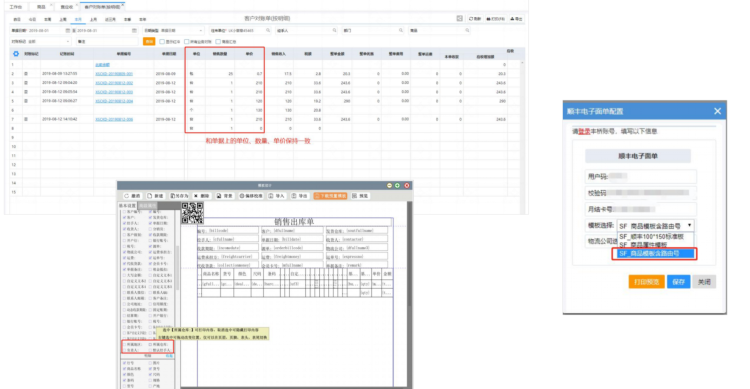
Task: Click the export icon in statement toolbar
Action: 512,19
